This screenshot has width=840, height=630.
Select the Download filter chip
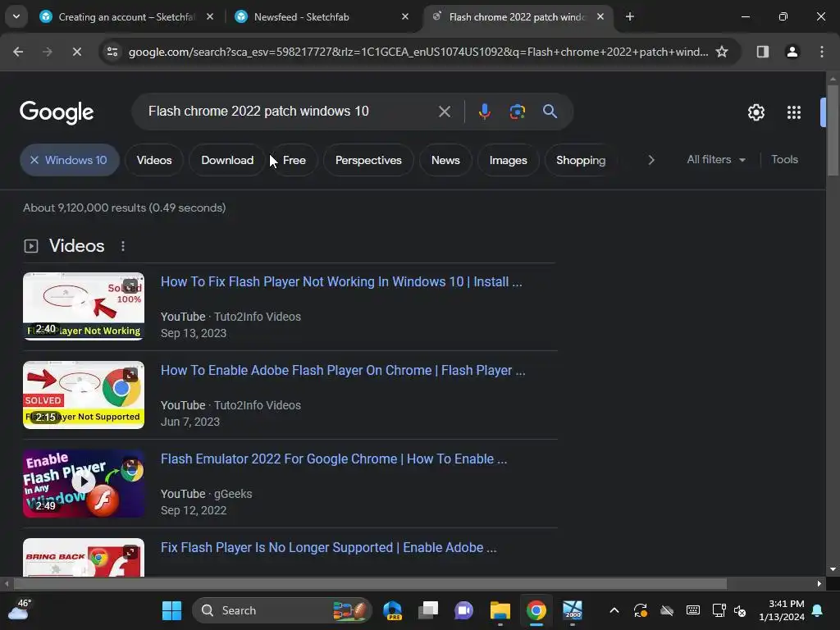pyautogui.click(x=227, y=160)
